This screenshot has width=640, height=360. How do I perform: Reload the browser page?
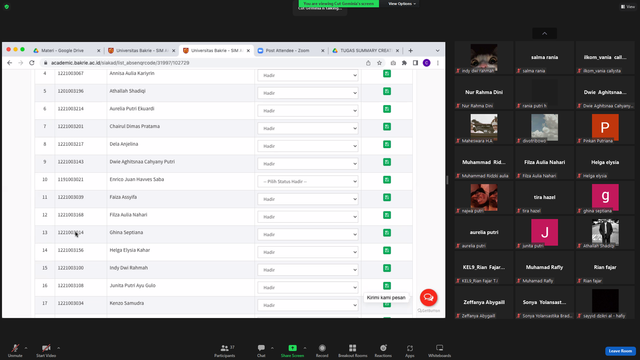pos(32,63)
